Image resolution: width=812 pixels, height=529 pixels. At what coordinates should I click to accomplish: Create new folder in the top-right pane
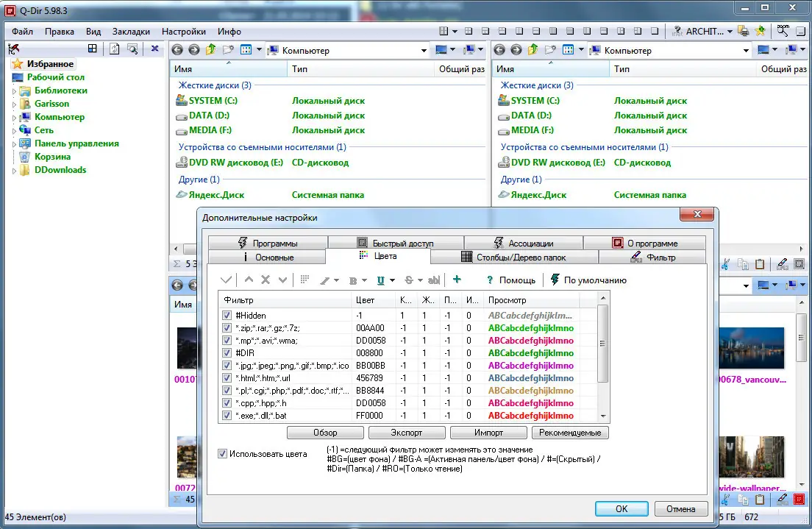[550, 50]
